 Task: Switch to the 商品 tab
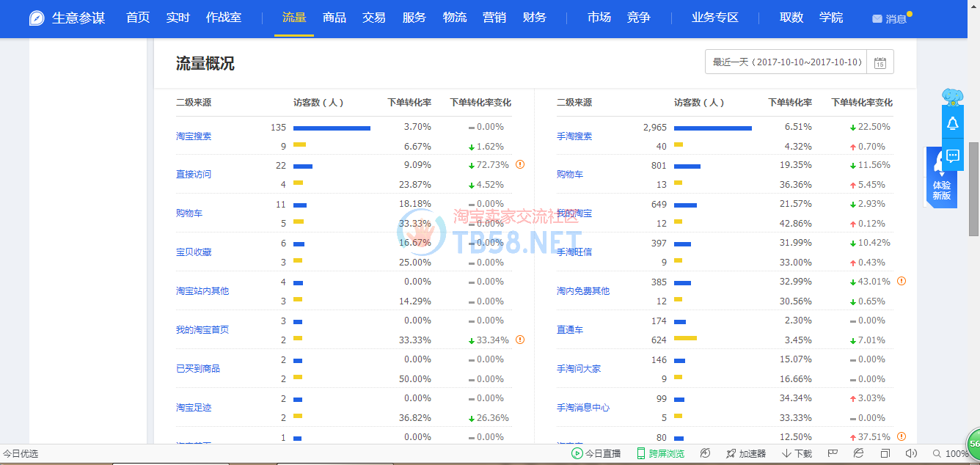[x=334, y=18]
